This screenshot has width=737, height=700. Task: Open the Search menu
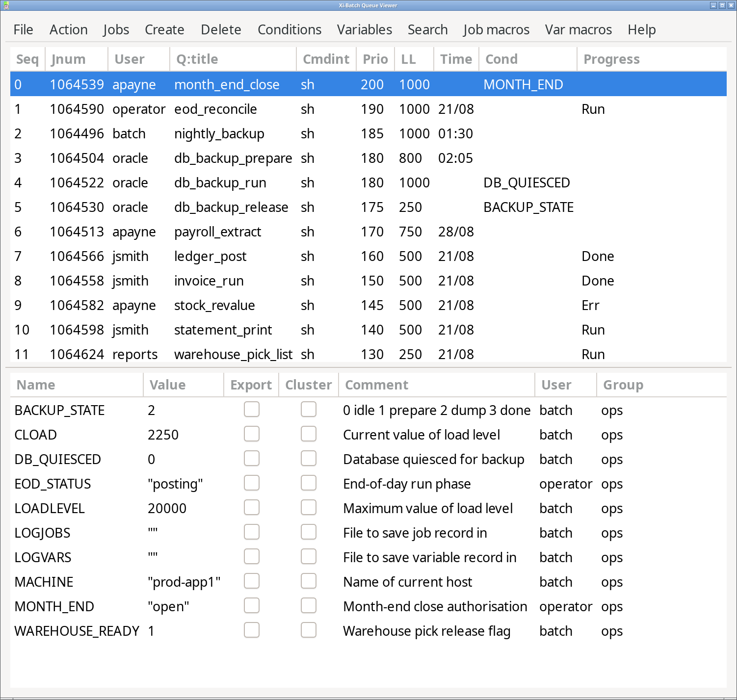pyautogui.click(x=427, y=29)
